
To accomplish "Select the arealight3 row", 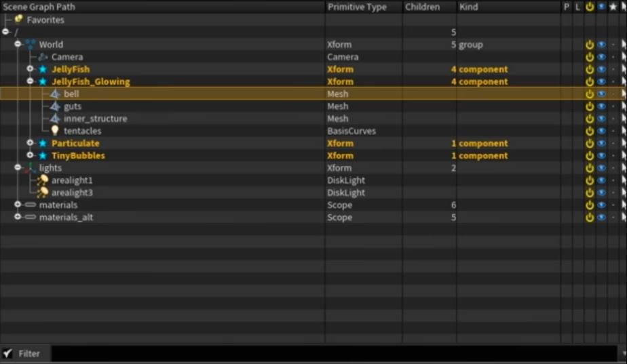I will pyautogui.click(x=313, y=193).
